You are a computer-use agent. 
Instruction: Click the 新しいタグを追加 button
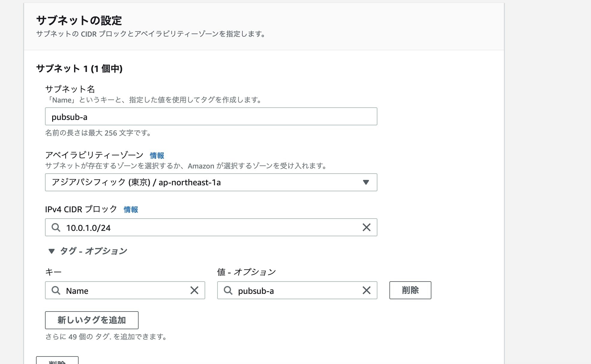[x=91, y=320]
